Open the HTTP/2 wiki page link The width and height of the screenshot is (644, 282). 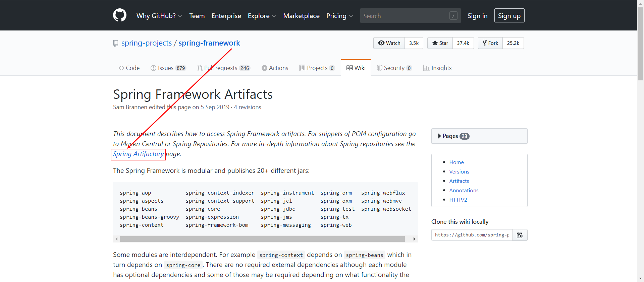tap(458, 200)
